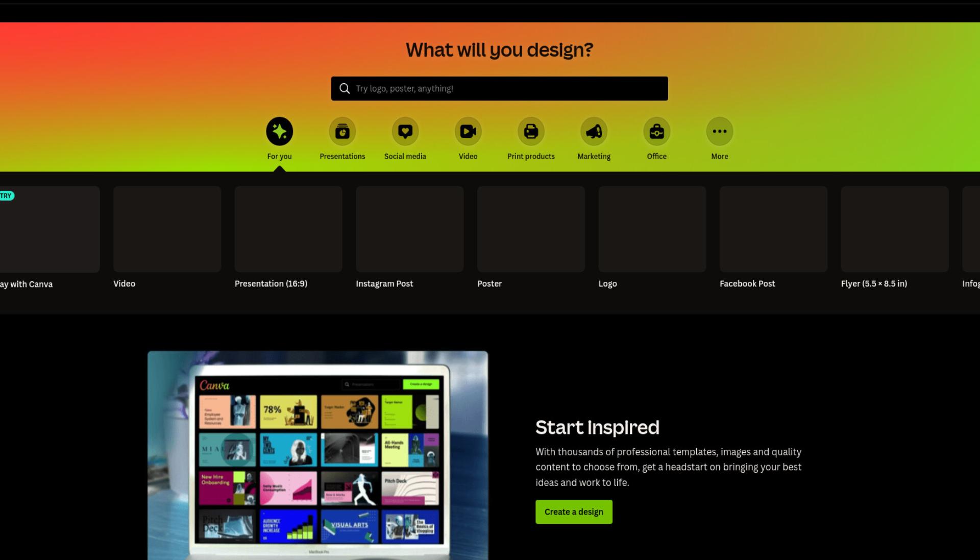Open the More ellipsis icon
The width and height of the screenshot is (980, 560).
click(x=720, y=131)
